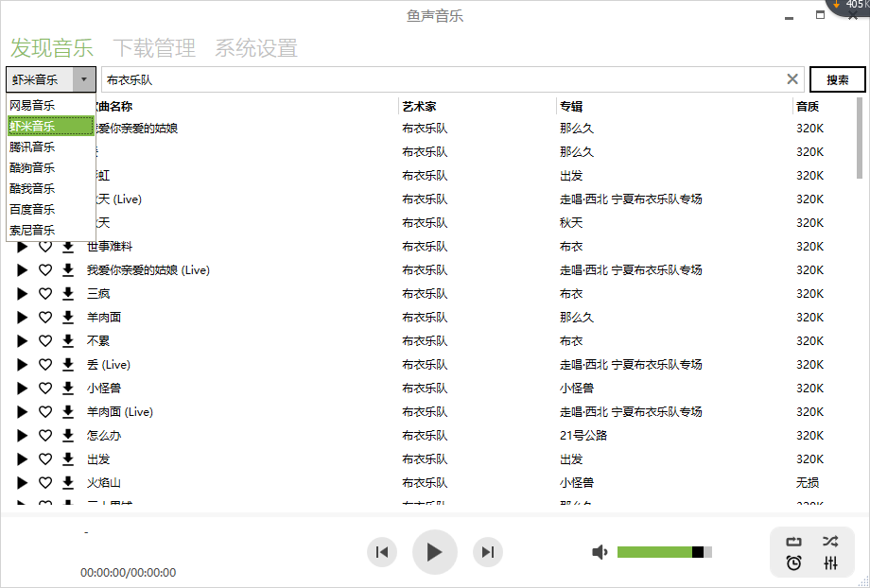Play the song 火焰山
The width and height of the screenshot is (870, 588).
[x=22, y=483]
